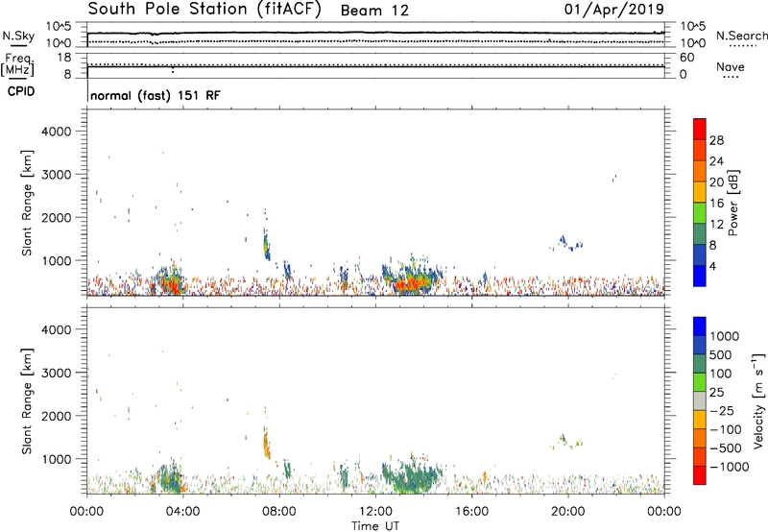
Task: Click the 04:00 time tick label
Action: 182,512
